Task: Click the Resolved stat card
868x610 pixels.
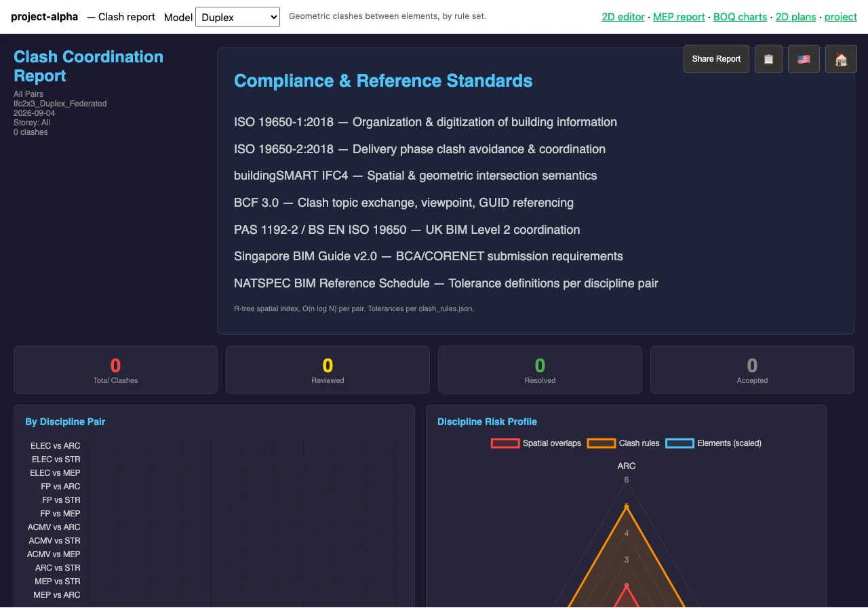Action: 540,370
